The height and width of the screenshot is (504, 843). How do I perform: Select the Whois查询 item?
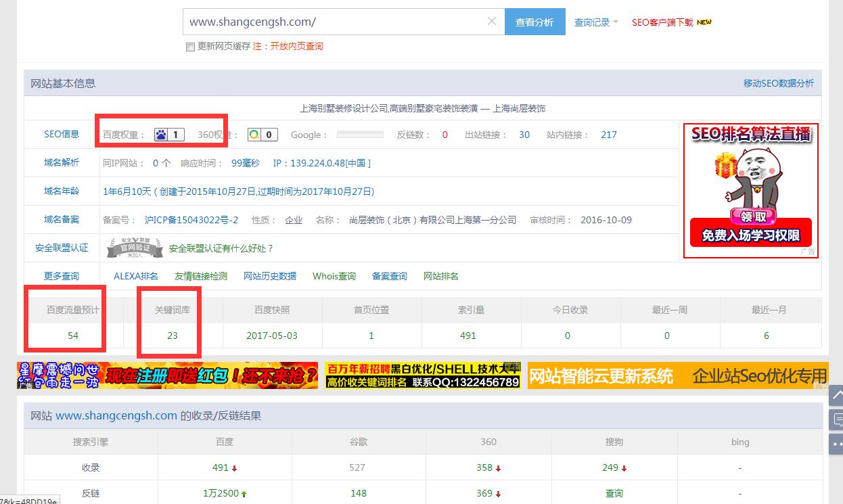click(x=334, y=276)
